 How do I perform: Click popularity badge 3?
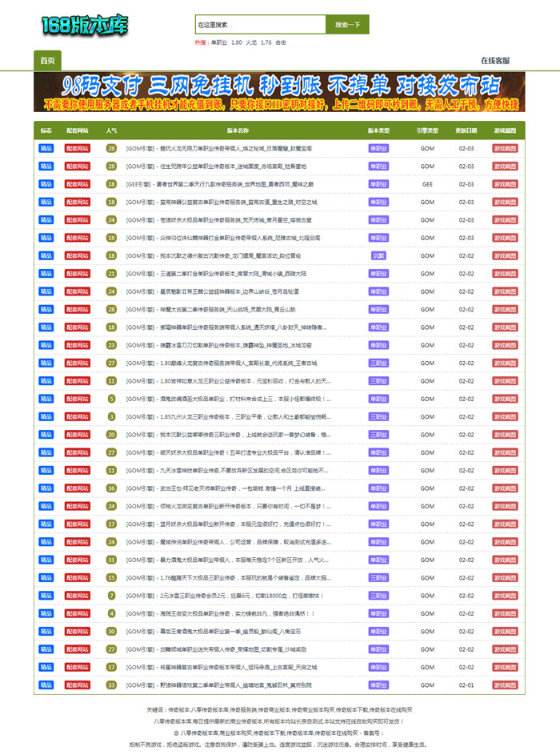click(x=111, y=416)
